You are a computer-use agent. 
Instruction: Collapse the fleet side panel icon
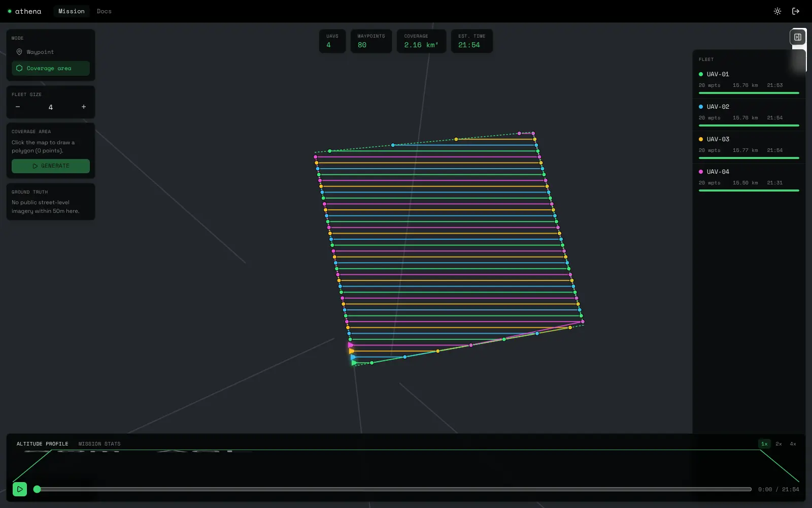[x=798, y=37]
